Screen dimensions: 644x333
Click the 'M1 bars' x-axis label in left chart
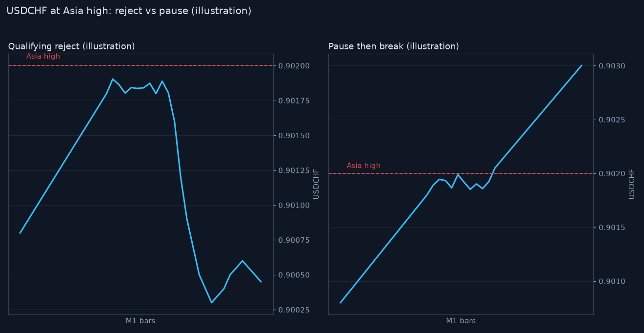point(141,321)
